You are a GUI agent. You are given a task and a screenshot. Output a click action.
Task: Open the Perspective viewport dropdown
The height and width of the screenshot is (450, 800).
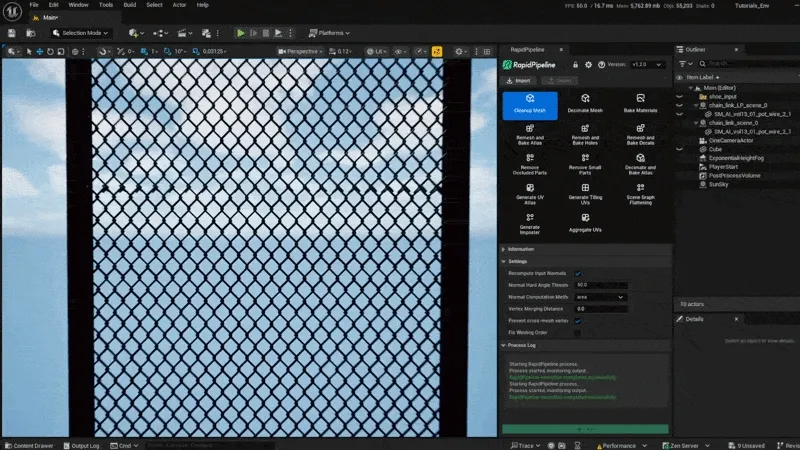[300, 52]
